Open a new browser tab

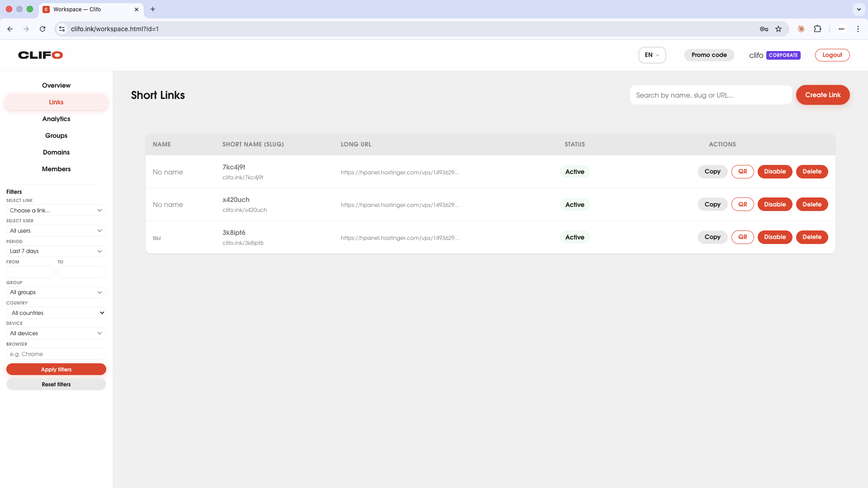pyautogui.click(x=153, y=9)
